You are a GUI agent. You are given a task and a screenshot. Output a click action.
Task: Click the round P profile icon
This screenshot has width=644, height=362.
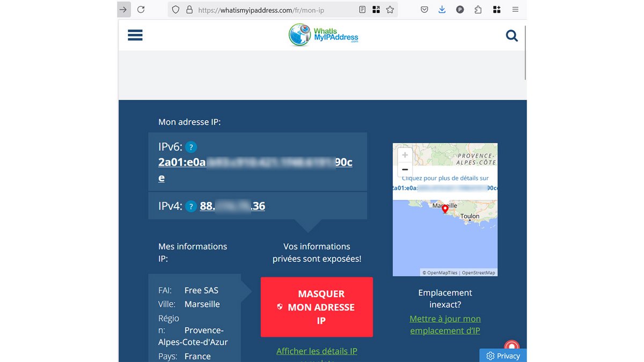point(460,10)
